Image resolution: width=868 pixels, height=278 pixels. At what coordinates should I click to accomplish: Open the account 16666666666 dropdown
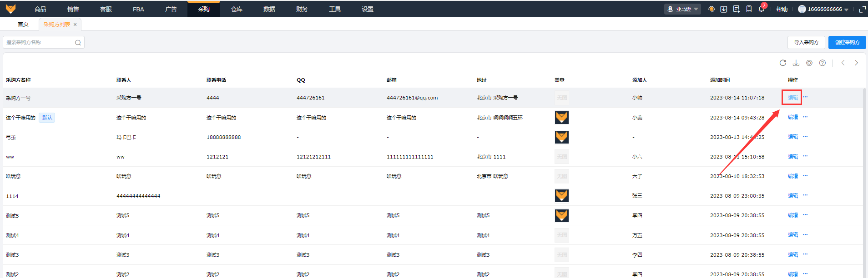(x=823, y=9)
